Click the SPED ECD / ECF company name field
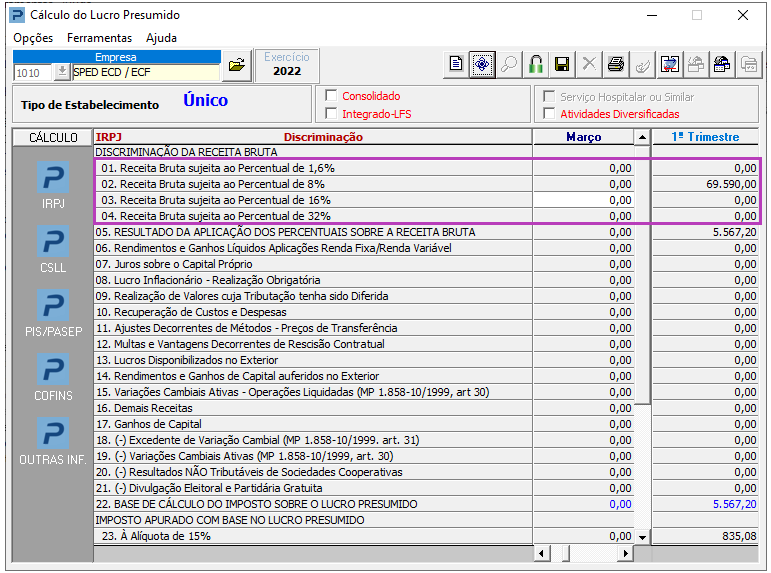 pyautogui.click(x=146, y=72)
